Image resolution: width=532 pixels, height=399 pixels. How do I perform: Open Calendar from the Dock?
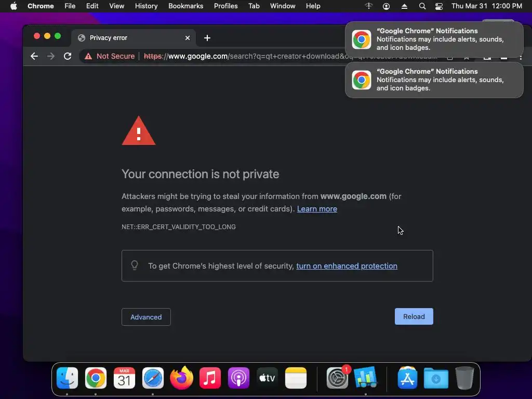pyautogui.click(x=124, y=378)
